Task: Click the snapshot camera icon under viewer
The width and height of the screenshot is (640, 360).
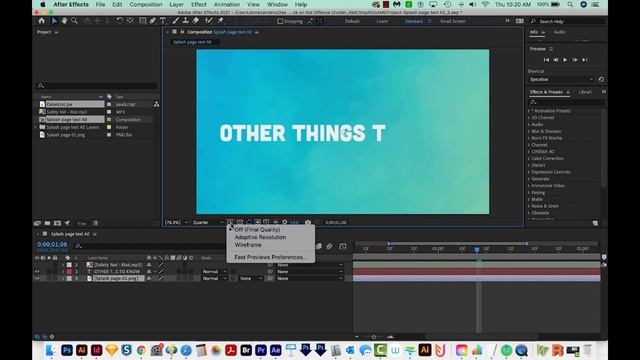Action: pos(308,222)
